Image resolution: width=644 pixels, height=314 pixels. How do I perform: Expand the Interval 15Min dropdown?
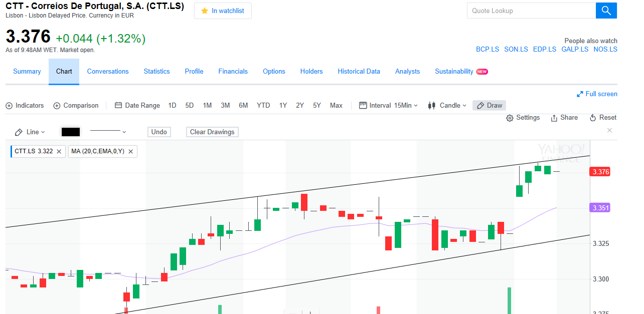[x=389, y=105]
